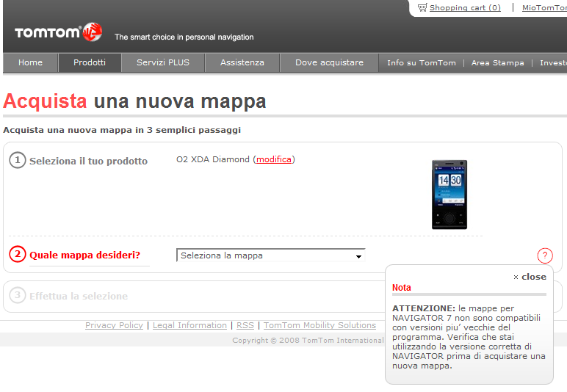Open the Dove acquistare tab
This screenshot has width=567, height=392.
(329, 63)
